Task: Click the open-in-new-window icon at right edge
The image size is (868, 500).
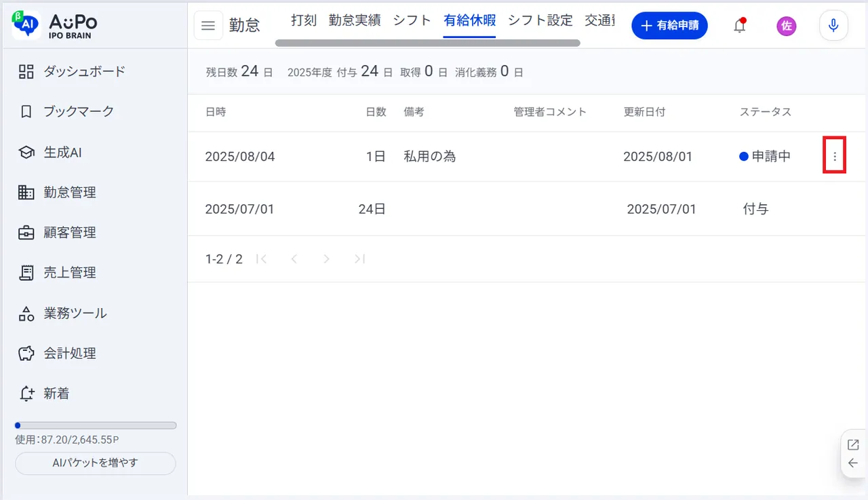Action: tap(853, 445)
